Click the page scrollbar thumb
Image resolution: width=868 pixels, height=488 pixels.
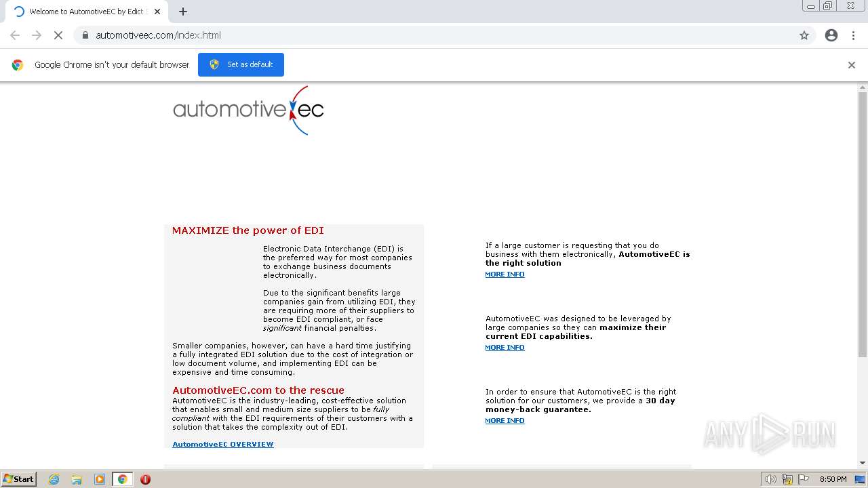[x=863, y=224]
